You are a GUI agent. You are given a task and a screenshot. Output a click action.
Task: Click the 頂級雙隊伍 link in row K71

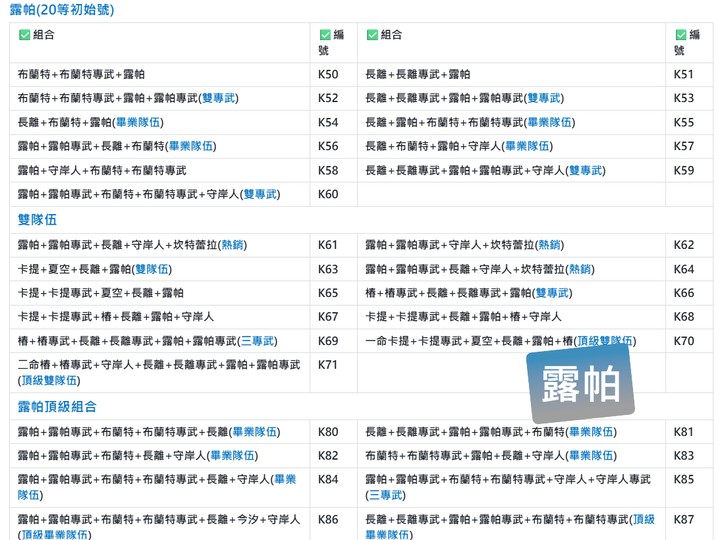click(x=48, y=380)
